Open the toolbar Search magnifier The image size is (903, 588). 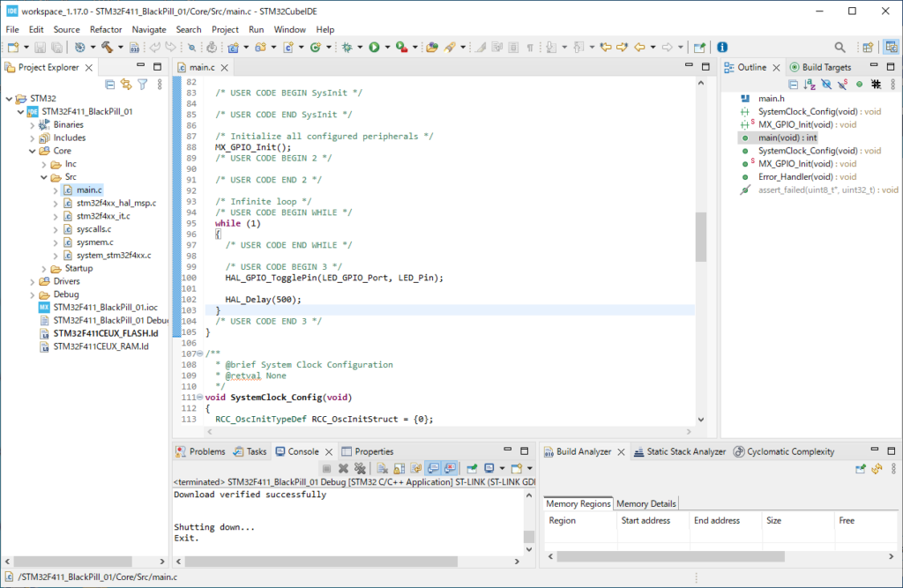point(840,48)
